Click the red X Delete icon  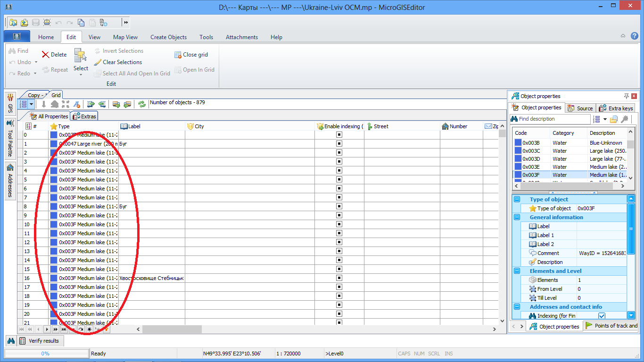point(46,55)
